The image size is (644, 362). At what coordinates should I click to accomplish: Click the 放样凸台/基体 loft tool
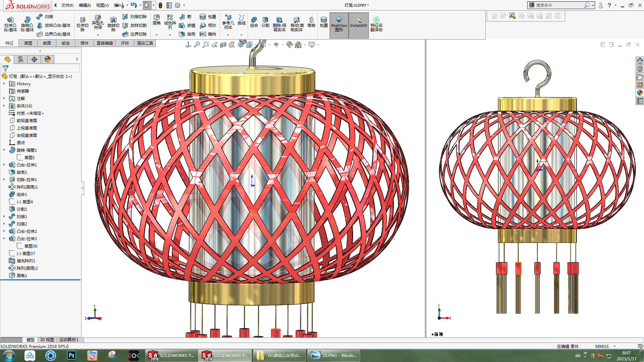point(54,25)
